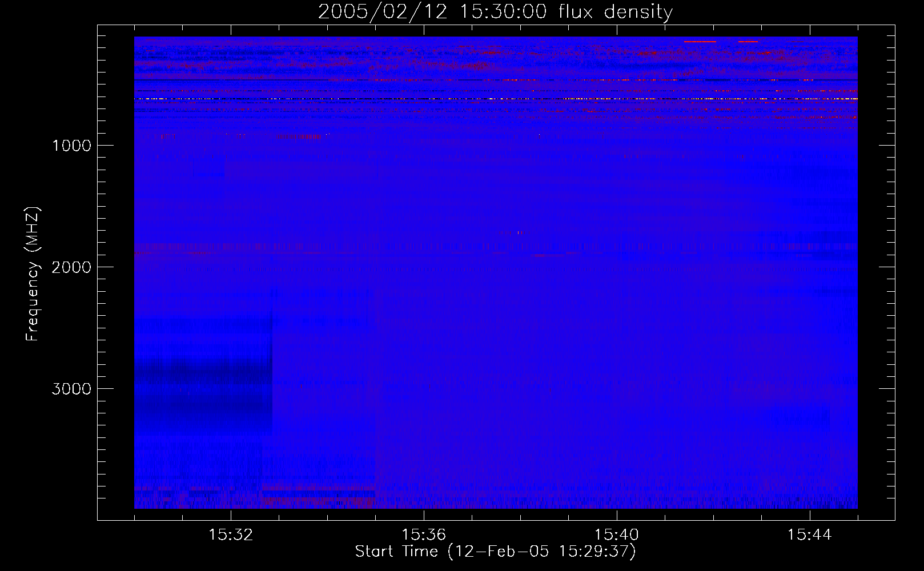Click the 15:32 time tick label
Screen dimensions: 924x571
(x=231, y=535)
